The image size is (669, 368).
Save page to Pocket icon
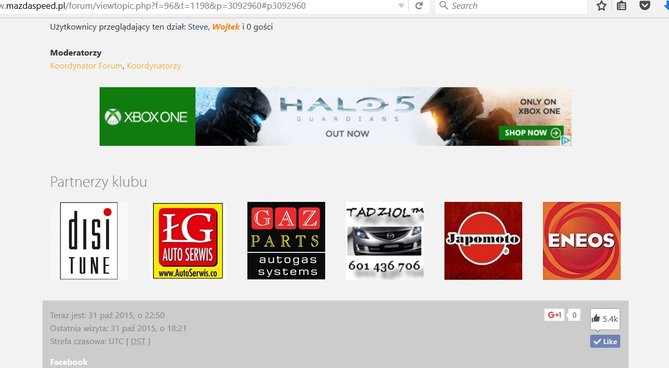click(644, 6)
